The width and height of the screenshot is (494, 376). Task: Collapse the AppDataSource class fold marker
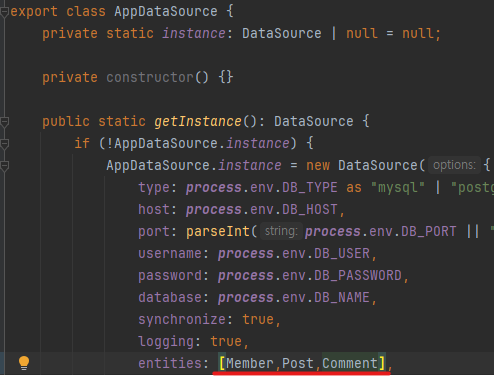[4, 12]
